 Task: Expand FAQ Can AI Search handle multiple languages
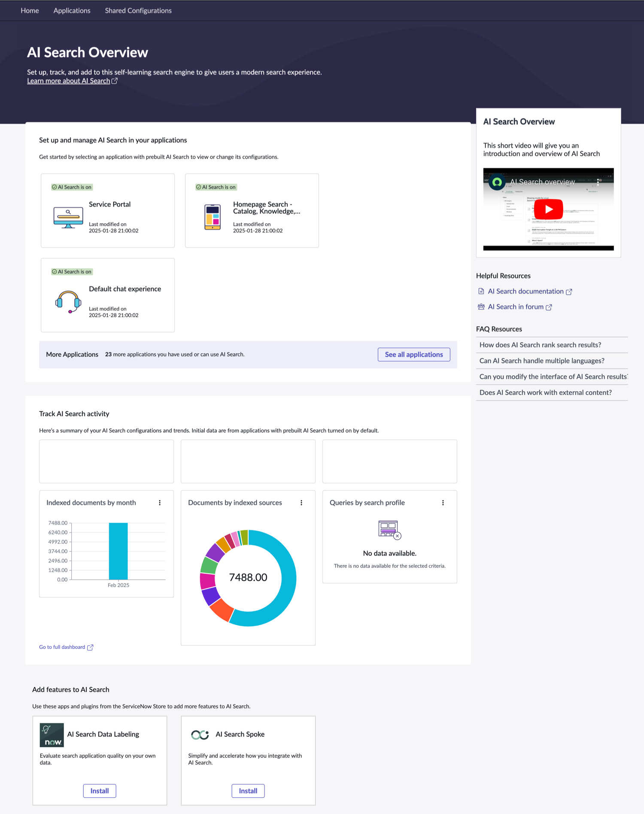tap(552, 361)
